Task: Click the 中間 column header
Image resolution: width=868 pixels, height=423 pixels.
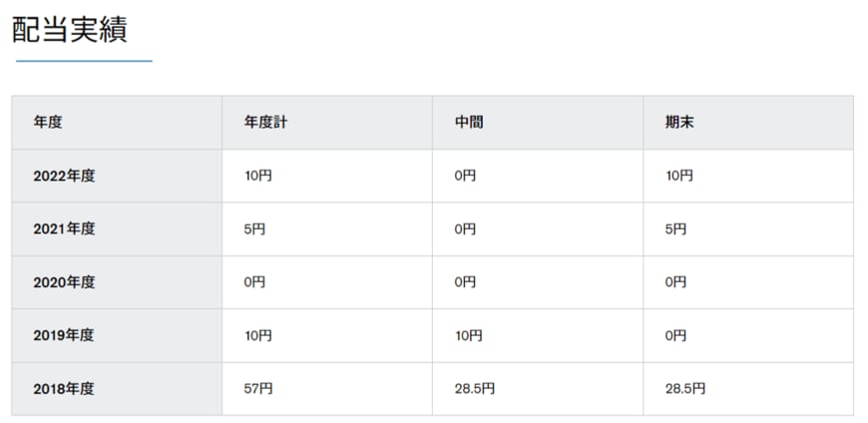Action: pos(470,123)
